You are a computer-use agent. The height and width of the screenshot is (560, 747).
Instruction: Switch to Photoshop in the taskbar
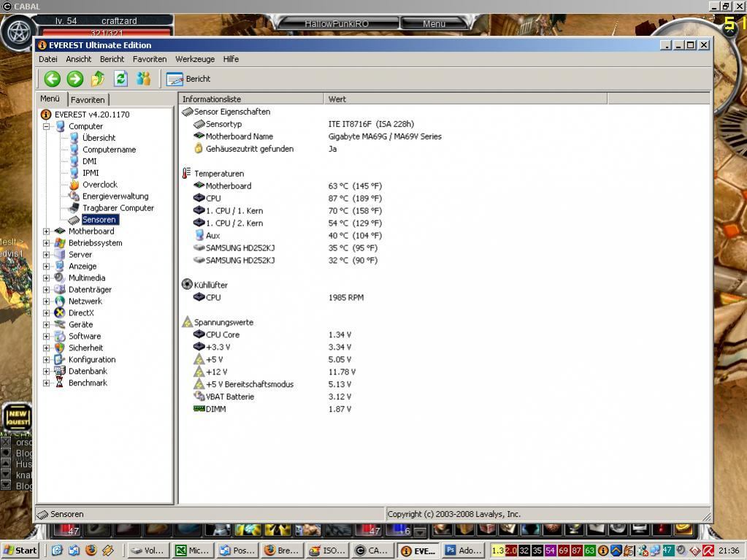463,551
